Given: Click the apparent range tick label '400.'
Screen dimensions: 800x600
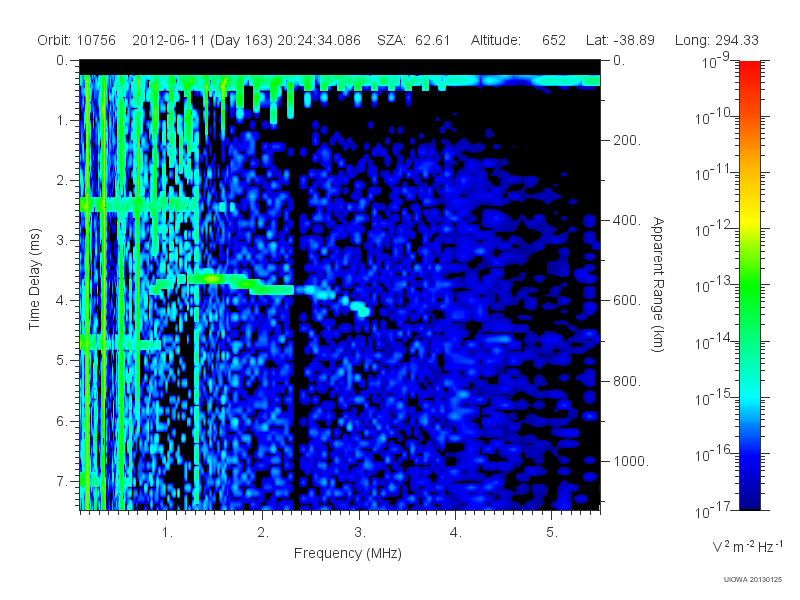Looking at the screenshot, I should click(627, 220).
